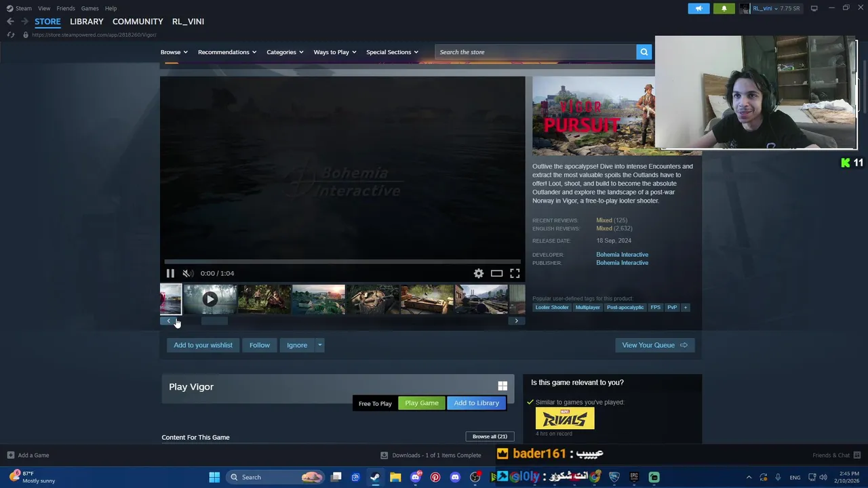Select the video thumbnail with play icon
Viewport: 868px width, 488px height.
(210, 299)
